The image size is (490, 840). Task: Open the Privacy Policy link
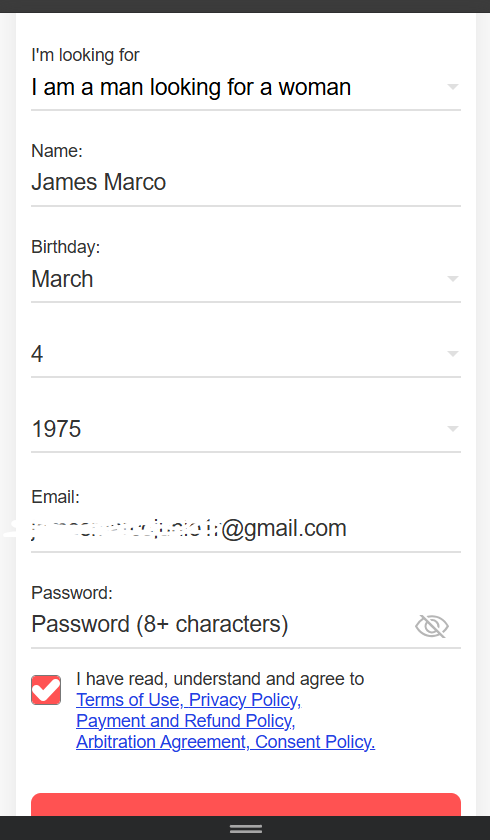(x=245, y=700)
